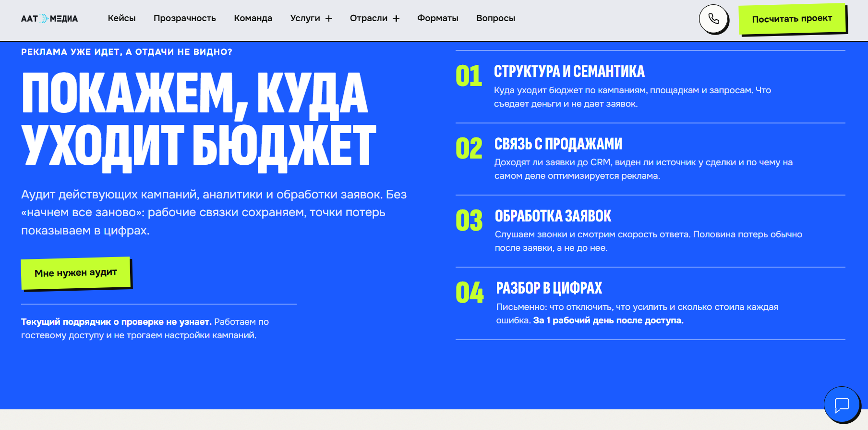This screenshot has height=430, width=868.
Task: Click the description Доходят ли заявки до CRM
Action: click(x=643, y=169)
